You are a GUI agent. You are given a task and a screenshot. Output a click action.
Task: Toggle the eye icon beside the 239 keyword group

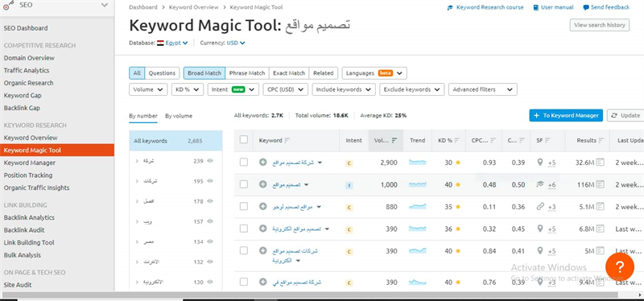tap(210, 161)
